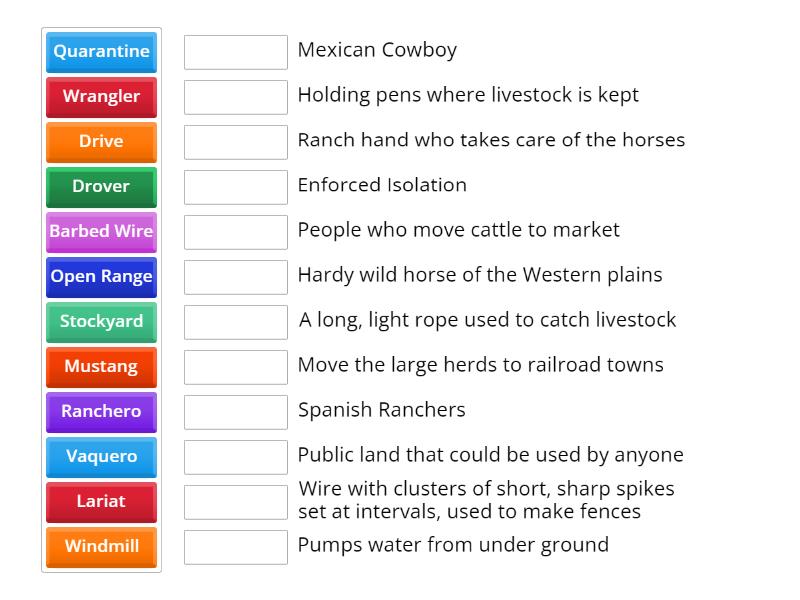The image size is (800, 600).
Task: Select the Open Range tile
Action: click(101, 277)
